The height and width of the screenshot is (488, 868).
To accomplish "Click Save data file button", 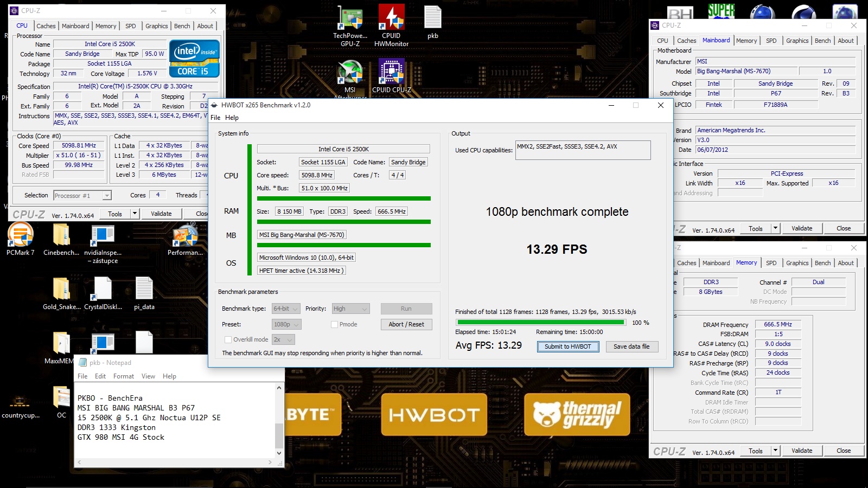I will click(631, 346).
